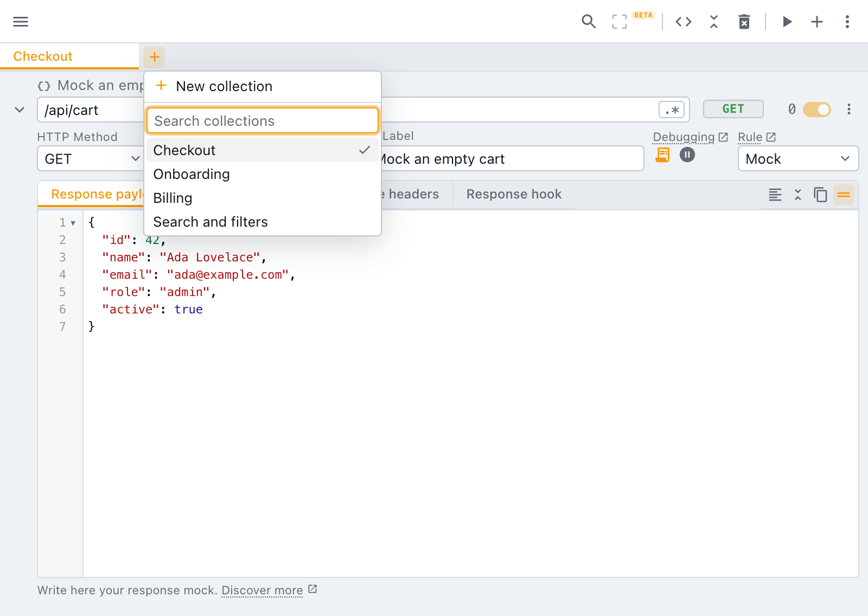Viewport: 868px width, 616px height.
Task: Switch to the Response hook tab
Action: 514,194
